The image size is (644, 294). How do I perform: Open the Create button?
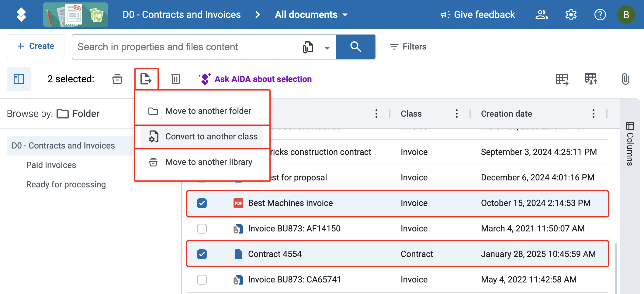[35, 46]
